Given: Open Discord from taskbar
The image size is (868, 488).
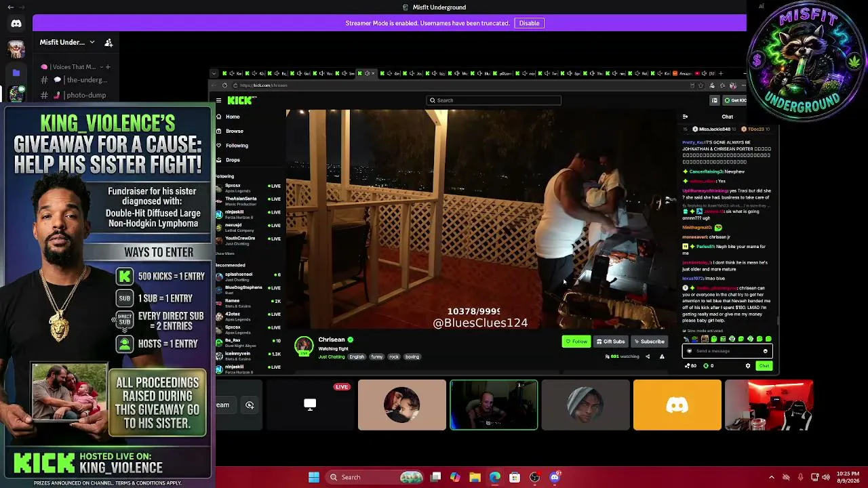Looking at the screenshot, I should click(x=555, y=477).
